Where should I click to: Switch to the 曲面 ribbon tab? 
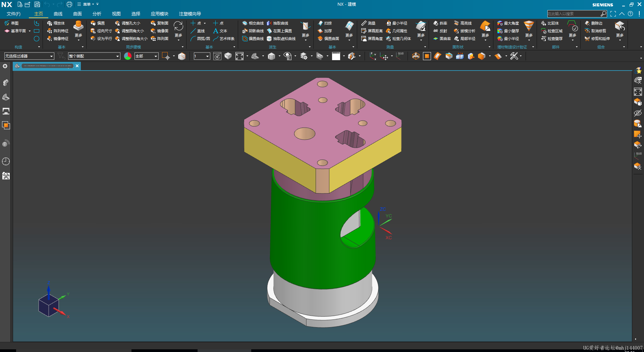77,14
